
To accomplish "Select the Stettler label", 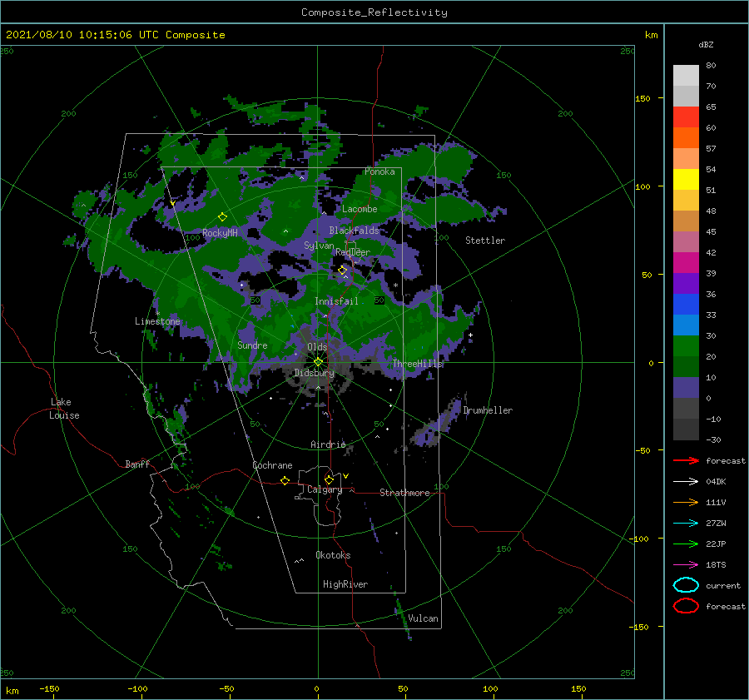I will [485, 241].
